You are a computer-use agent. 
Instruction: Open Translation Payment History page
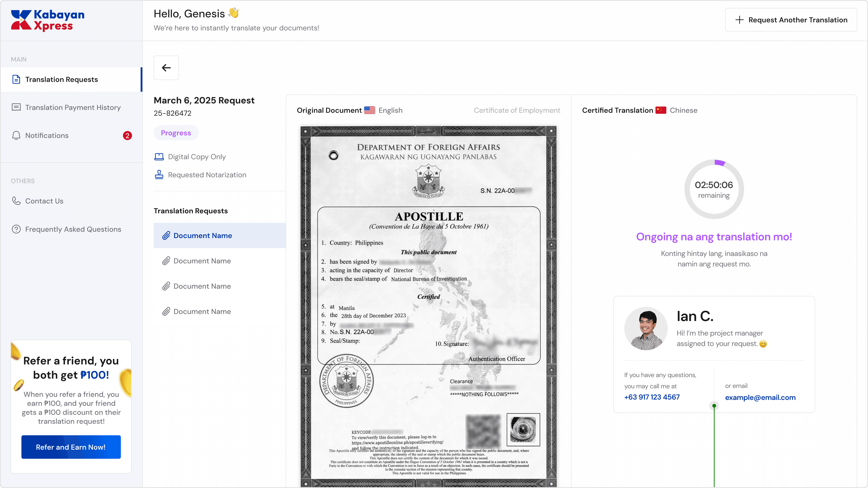(x=73, y=108)
